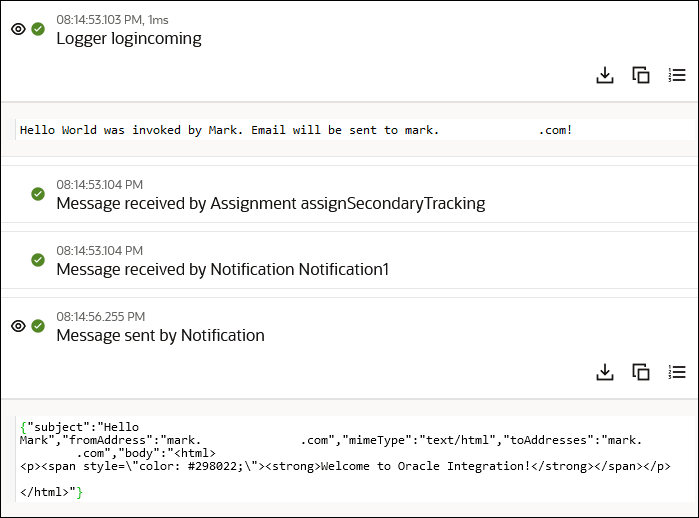Select Message received by Assignment assignSecondaryTracking
Screen dimensions: 699x518
pyautogui.click(x=271, y=204)
